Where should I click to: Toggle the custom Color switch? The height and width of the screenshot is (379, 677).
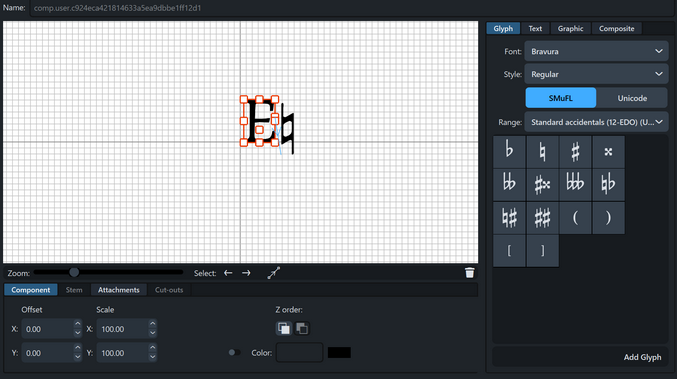(x=234, y=353)
